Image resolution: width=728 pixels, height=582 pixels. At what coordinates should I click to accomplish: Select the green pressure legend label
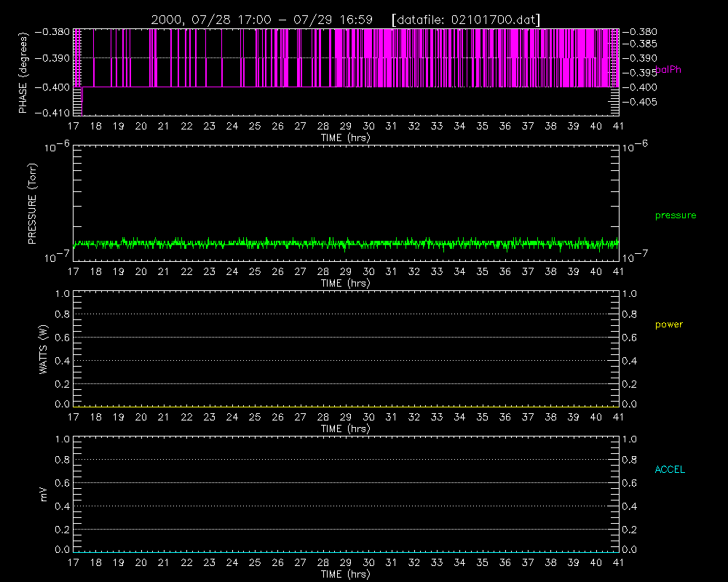point(676,215)
